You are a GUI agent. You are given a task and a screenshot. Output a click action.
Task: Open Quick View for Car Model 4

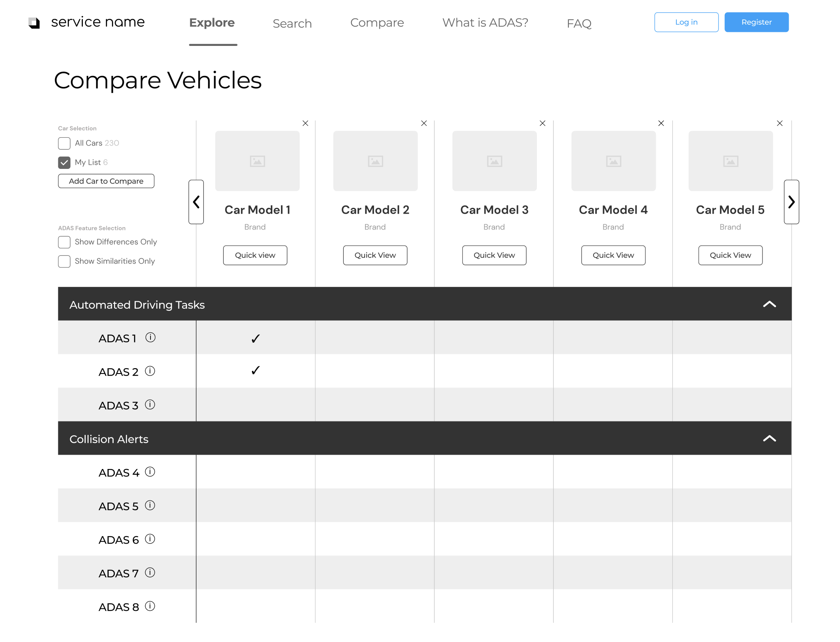click(x=613, y=255)
